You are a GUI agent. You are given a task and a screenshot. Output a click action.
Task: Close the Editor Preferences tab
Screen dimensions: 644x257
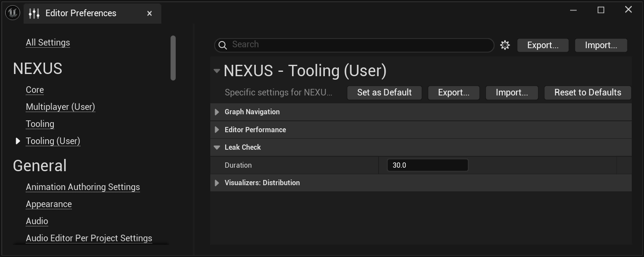click(149, 13)
